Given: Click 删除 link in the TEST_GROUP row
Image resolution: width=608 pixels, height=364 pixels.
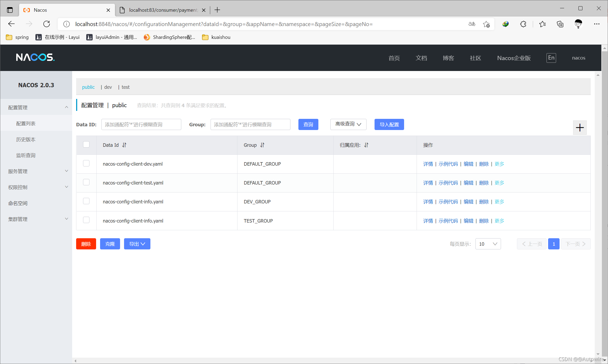Looking at the screenshot, I should point(484,221).
